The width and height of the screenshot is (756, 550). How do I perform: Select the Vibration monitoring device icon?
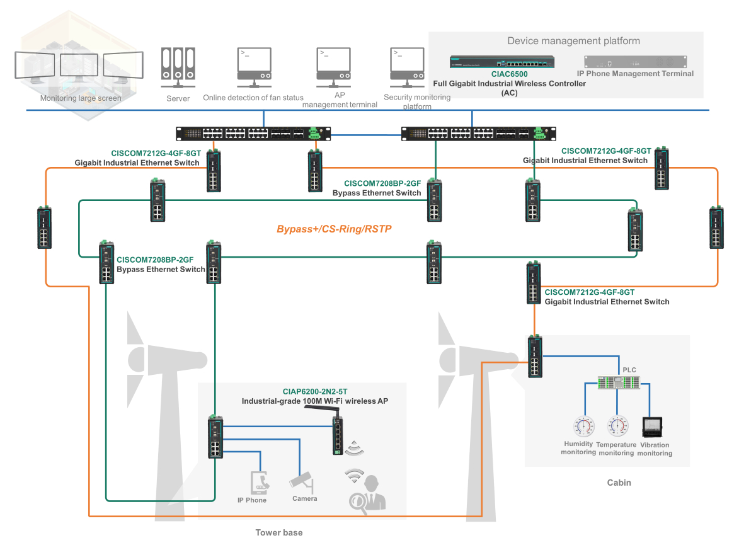(652, 427)
